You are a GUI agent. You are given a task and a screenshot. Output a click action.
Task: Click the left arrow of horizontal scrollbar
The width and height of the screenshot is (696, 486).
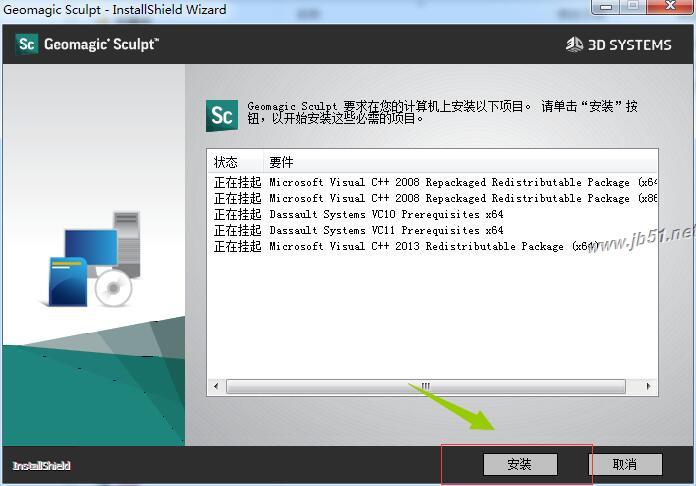coord(216,386)
